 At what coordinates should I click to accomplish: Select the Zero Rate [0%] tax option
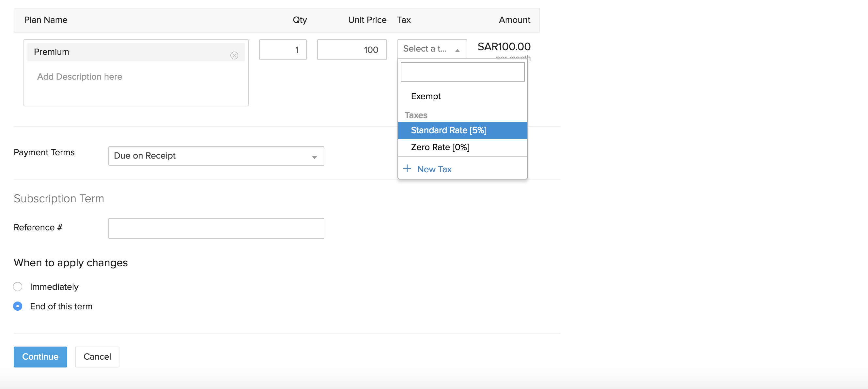pyautogui.click(x=440, y=147)
